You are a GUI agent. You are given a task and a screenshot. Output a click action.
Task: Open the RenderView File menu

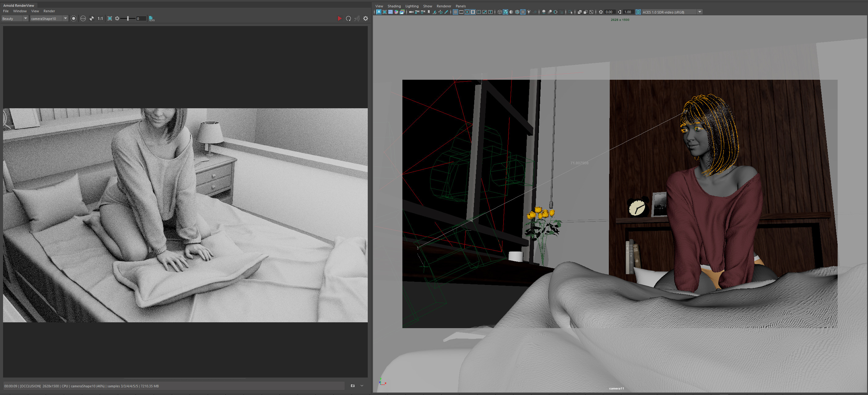(x=6, y=11)
